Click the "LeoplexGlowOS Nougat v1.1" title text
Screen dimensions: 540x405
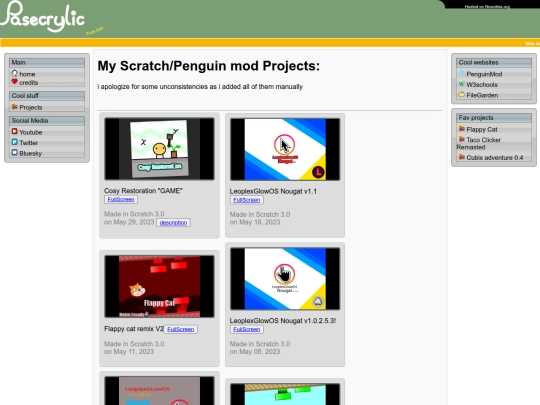[273, 191]
